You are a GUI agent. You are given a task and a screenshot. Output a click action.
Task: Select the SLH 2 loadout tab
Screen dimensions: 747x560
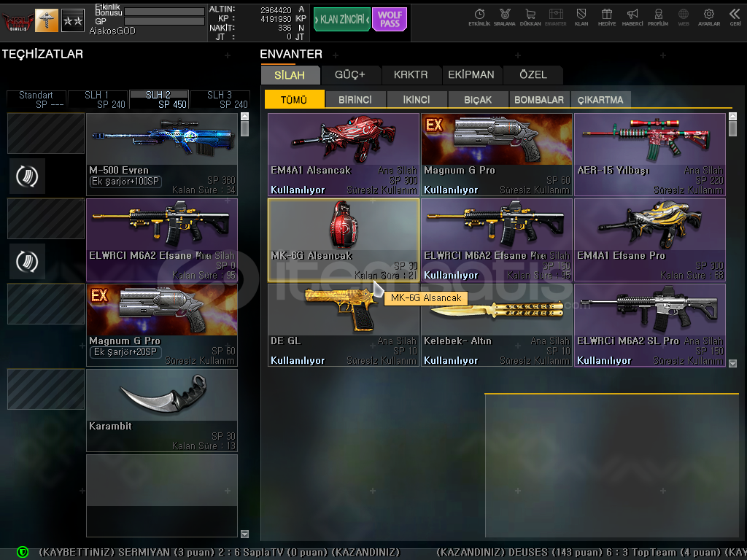tap(159, 99)
